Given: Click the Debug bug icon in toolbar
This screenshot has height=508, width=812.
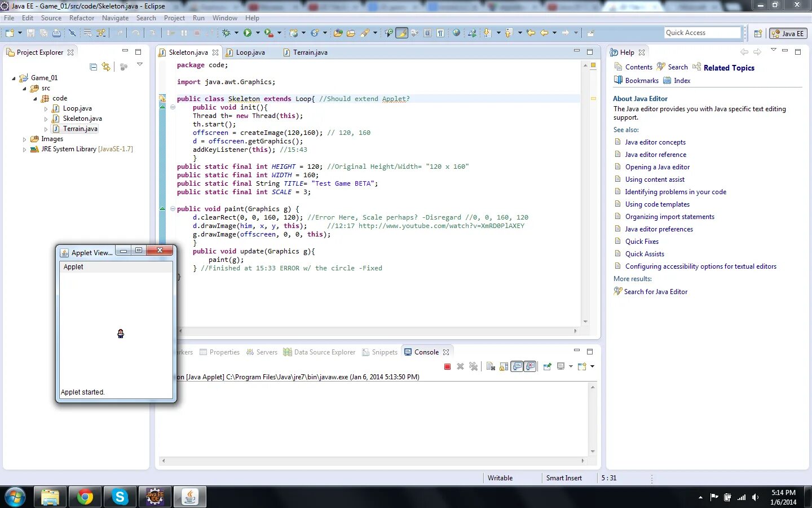Looking at the screenshot, I should point(226,33).
